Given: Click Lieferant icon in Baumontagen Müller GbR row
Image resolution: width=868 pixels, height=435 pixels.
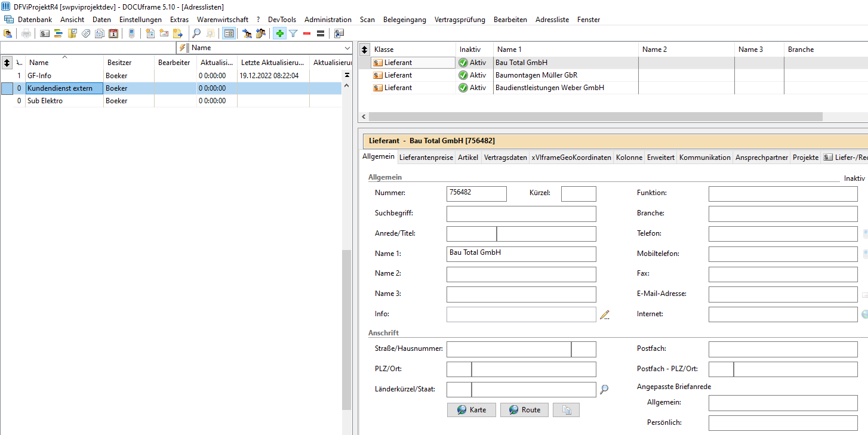Looking at the screenshot, I should [378, 75].
